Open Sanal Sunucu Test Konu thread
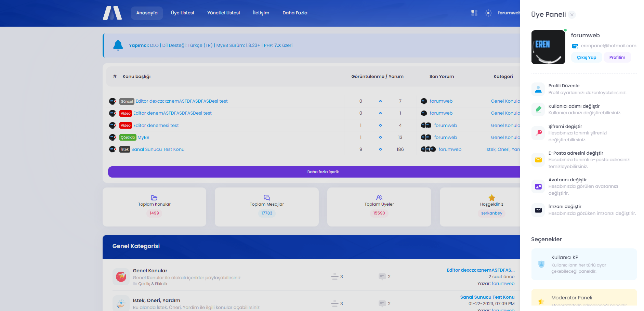644x311 pixels. pyautogui.click(x=158, y=150)
